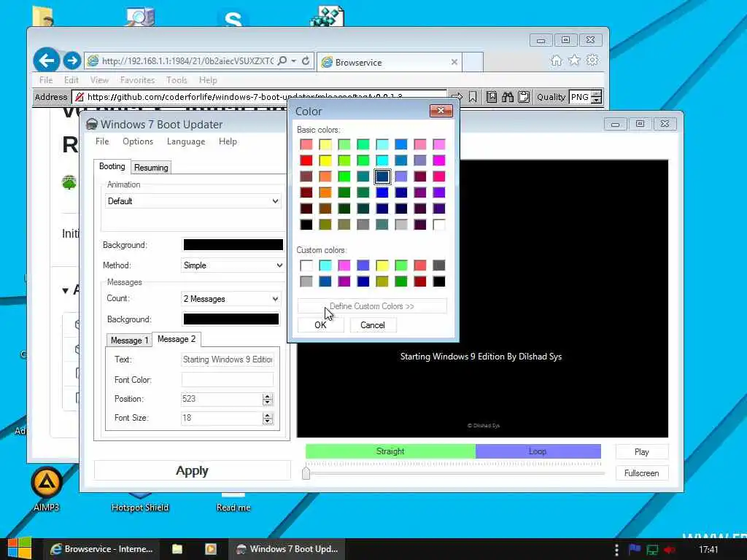The width and height of the screenshot is (747, 560).
Task: Click the browser forward arrow button
Action: pos(72,61)
